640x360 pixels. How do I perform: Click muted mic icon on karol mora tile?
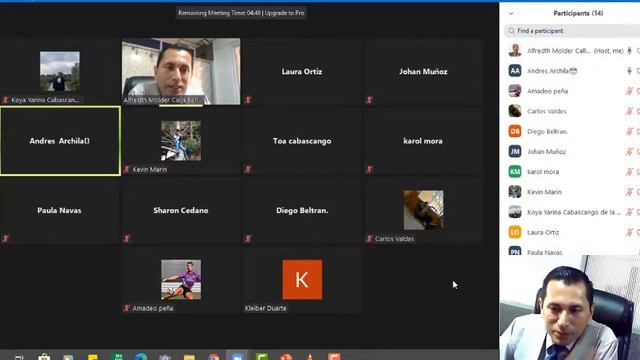coord(369,169)
